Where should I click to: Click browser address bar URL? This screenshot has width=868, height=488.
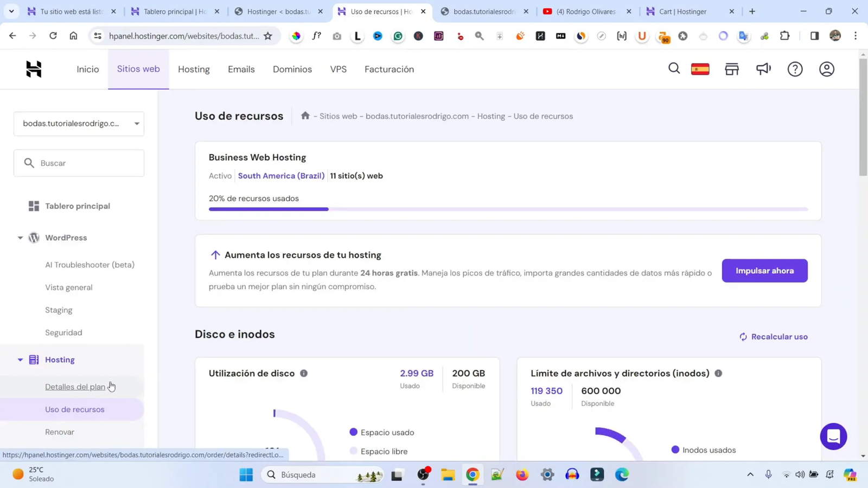(x=184, y=36)
